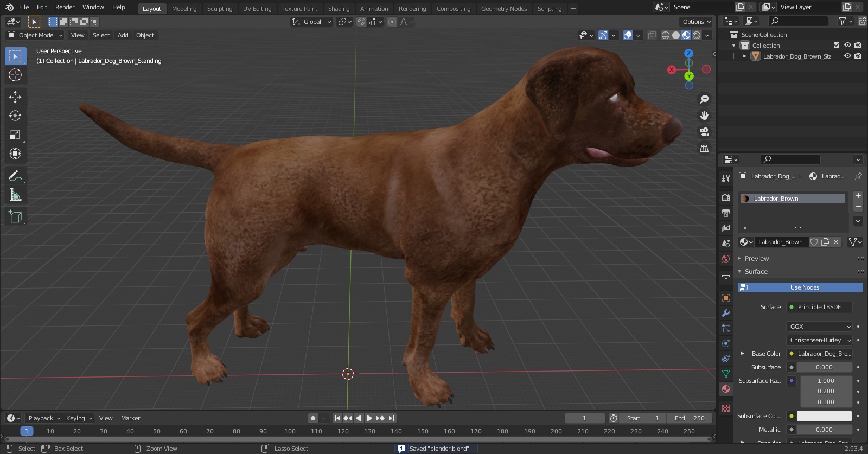Open the Texture properties tab
This screenshot has width=868, height=454.
click(x=726, y=408)
